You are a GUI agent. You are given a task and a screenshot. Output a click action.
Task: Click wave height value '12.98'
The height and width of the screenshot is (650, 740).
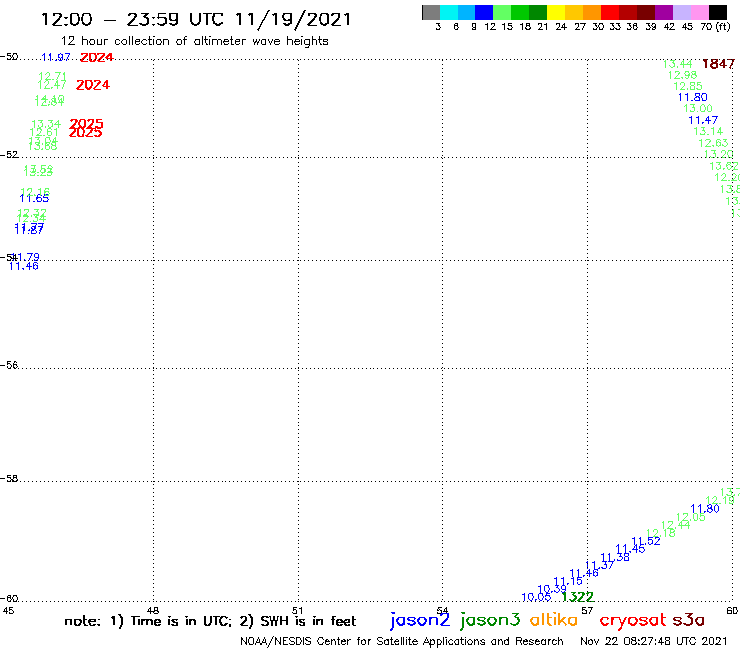682,75
